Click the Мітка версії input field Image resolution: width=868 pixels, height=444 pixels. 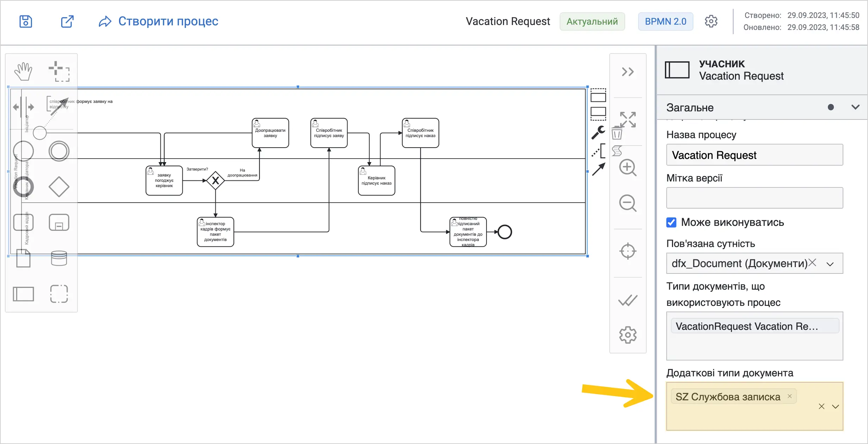tap(754, 198)
